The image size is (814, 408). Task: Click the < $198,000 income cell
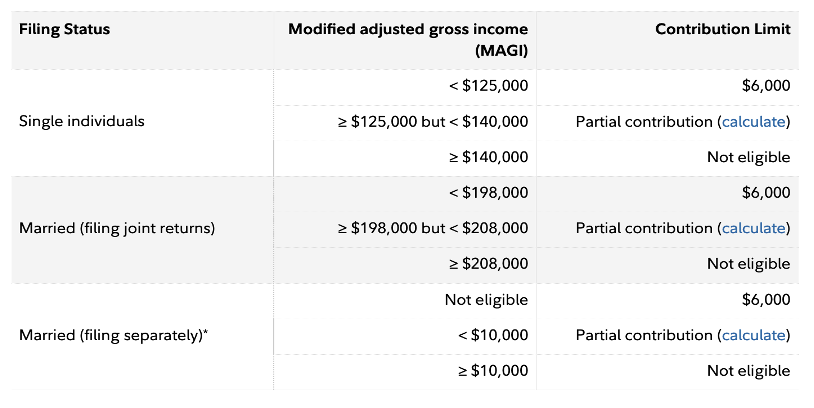[x=488, y=192]
